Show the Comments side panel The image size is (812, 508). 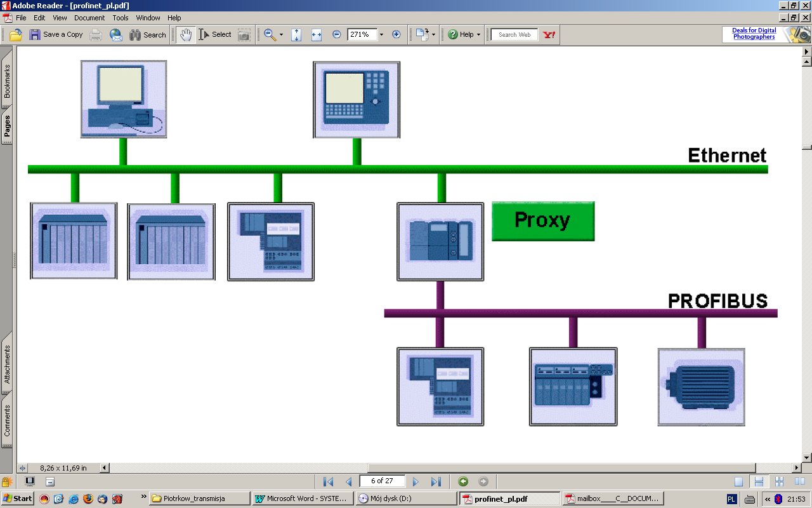7,420
